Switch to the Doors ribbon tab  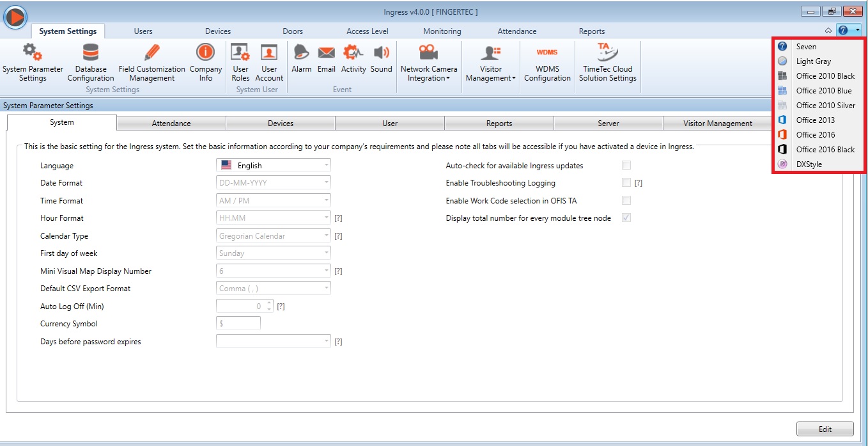tap(293, 31)
